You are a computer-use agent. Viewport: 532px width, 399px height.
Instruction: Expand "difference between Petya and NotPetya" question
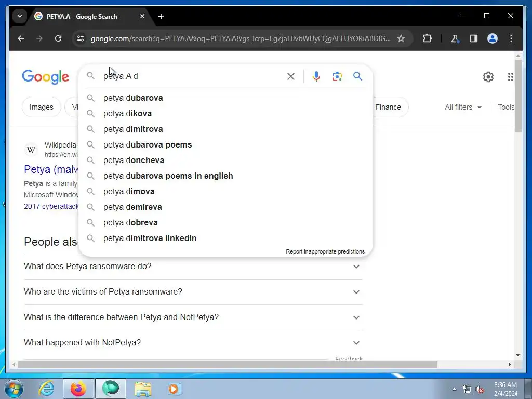coord(193,317)
